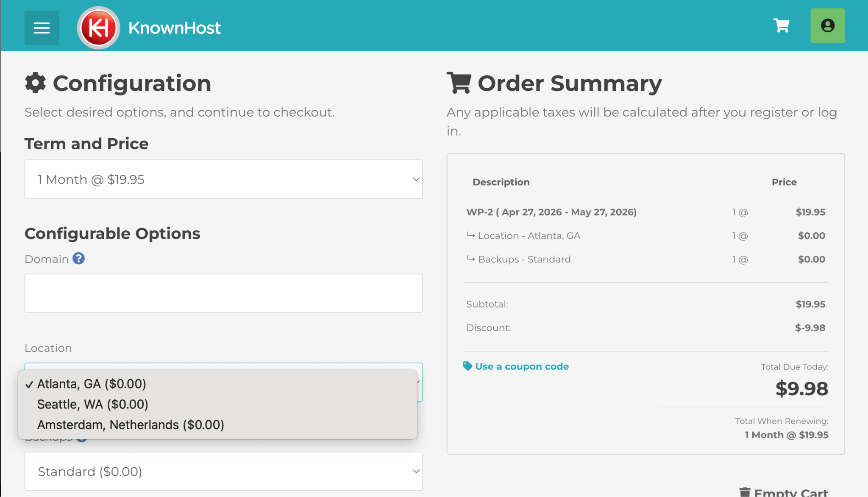The height and width of the screenshot is (497, 868).
Task: Click the Use a coupon code link
Action: tap(522, 366)
